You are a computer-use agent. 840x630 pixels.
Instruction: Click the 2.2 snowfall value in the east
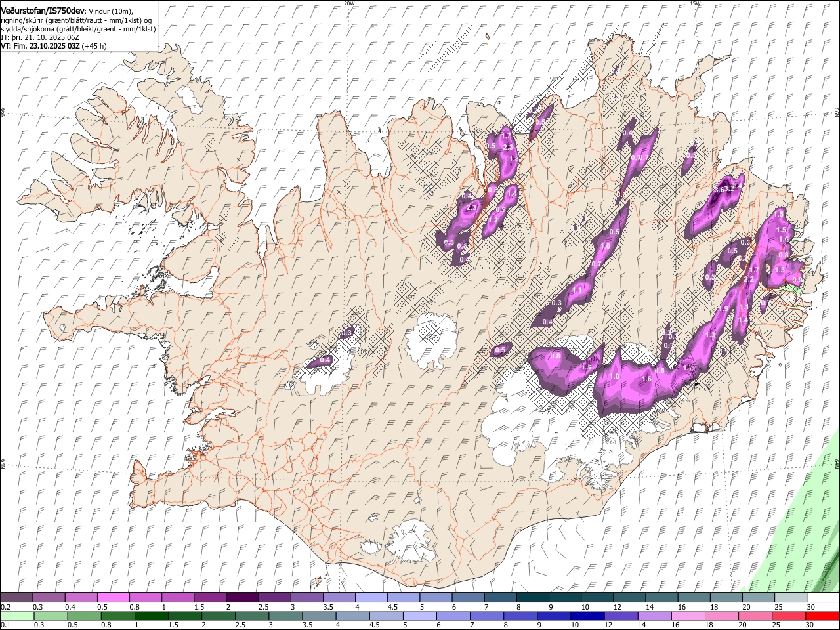click(x=749, y=279)
